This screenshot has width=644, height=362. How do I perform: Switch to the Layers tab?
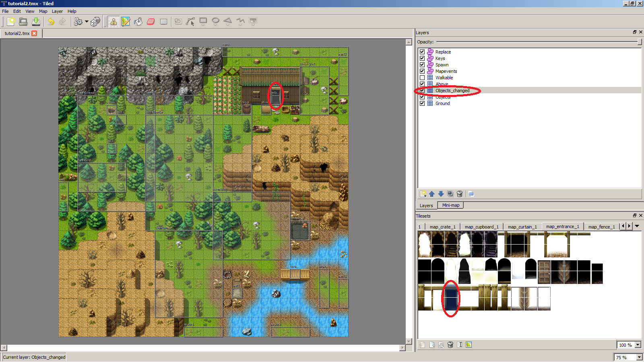coord(426,206)
